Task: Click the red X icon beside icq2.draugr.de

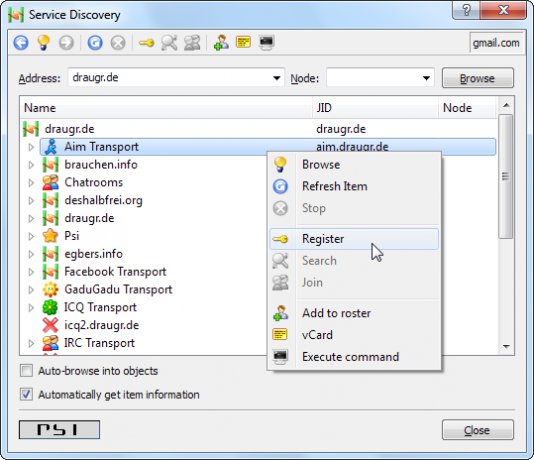Action: [50, 325]
